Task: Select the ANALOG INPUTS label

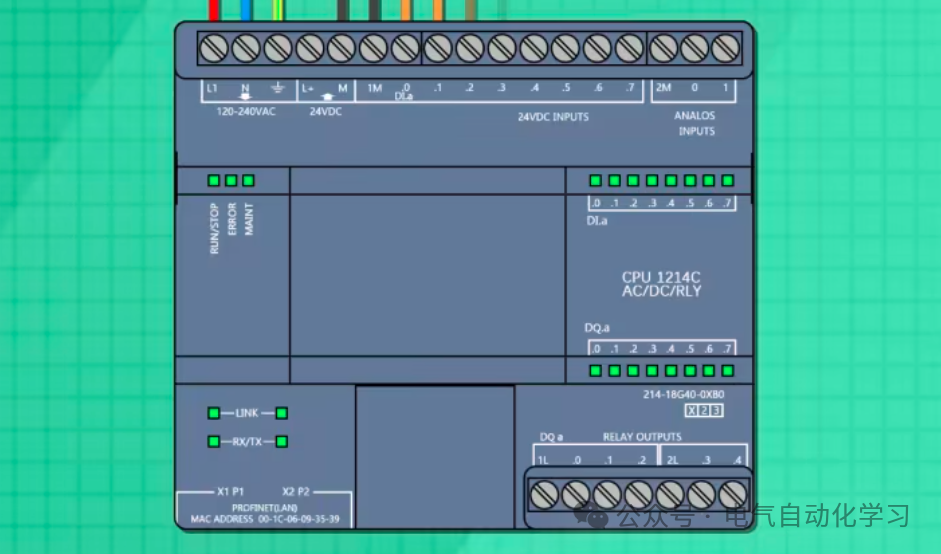Action: (695, 123)
